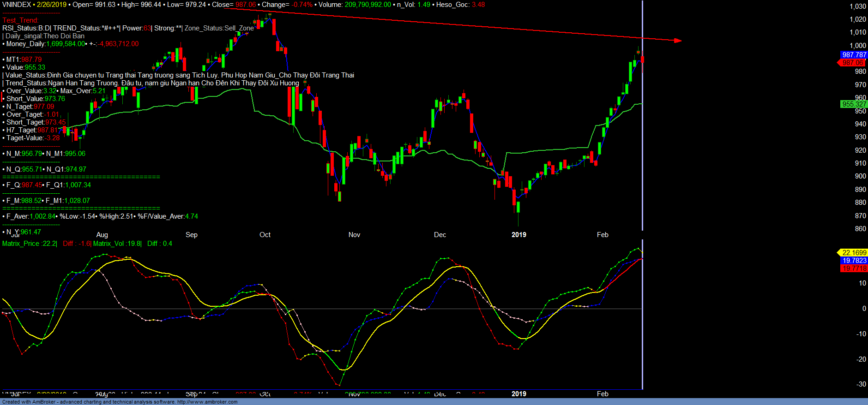
Task: Click the Feb label below oscillator pane
Action: pyautogui.click(x=603, y=394)
